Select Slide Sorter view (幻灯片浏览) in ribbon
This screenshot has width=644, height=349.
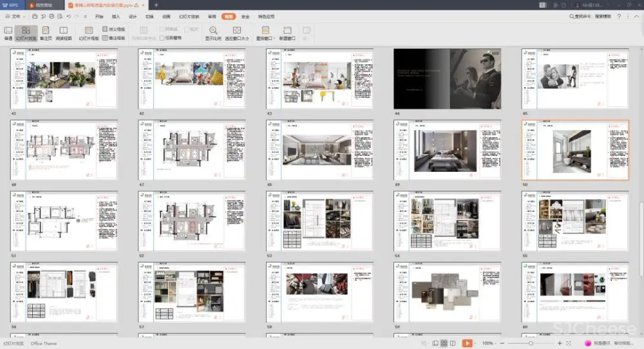(25, 33)
